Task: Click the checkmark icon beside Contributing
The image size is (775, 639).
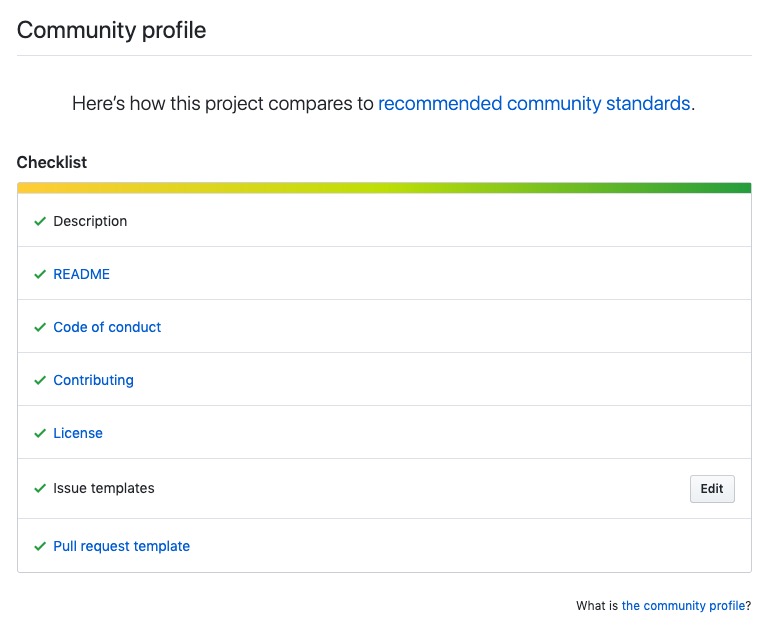Action: (40, 380)
